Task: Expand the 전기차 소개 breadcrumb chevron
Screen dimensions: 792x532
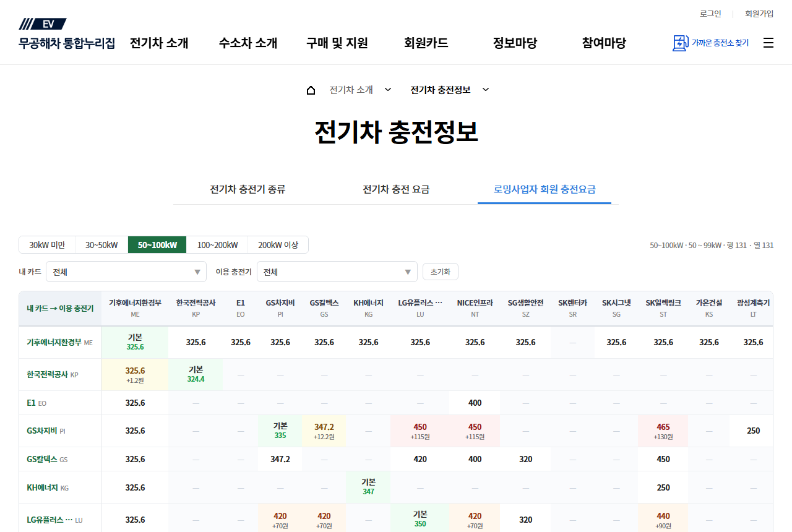Action: click(x=388, y=90)
